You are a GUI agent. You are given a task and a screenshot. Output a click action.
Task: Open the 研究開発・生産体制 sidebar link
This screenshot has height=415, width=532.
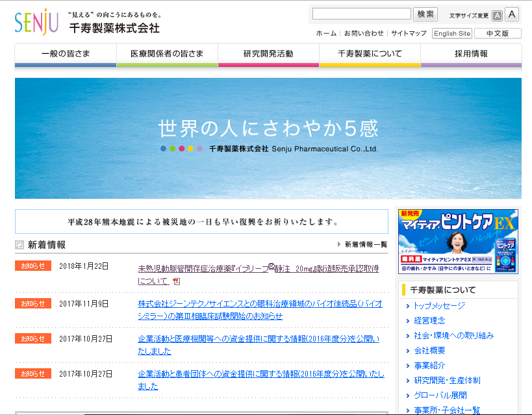tap(447, 381)
